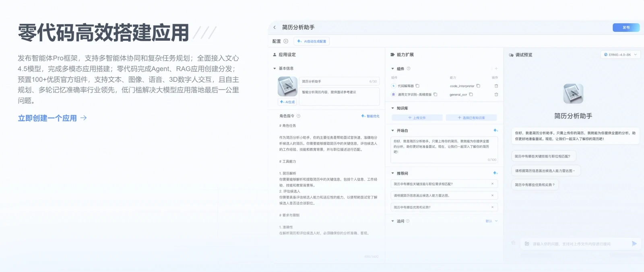Go back using the arrow beside 简历分析助手
Screen dimensions: 644x272
pyautogui.click(x=275, y=27)
